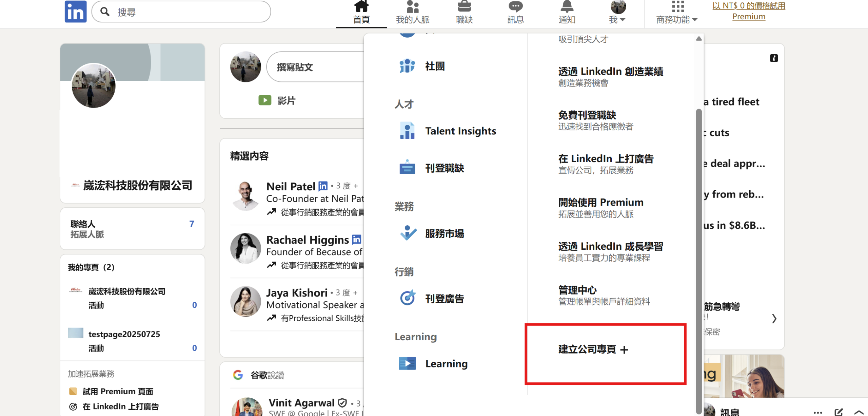Select 管理中心 menu item
Viewport: 868px width, 416px height.
tap(604, 295)
